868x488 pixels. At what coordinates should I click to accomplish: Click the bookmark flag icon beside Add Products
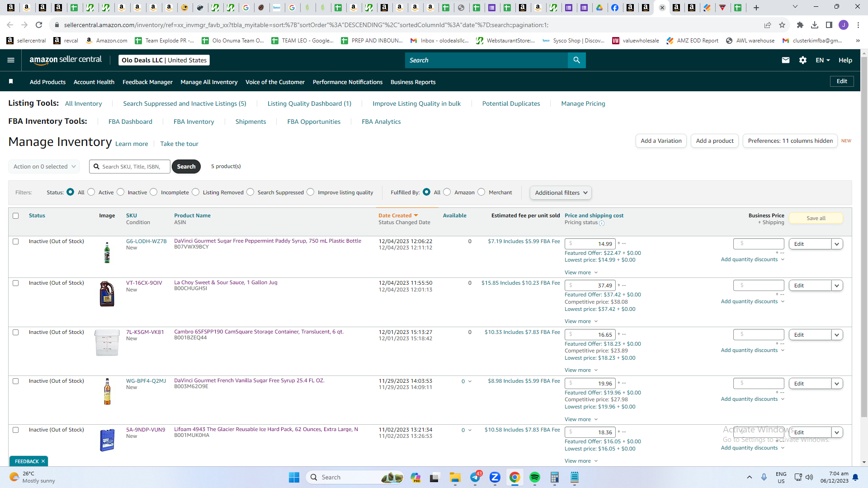11,81
